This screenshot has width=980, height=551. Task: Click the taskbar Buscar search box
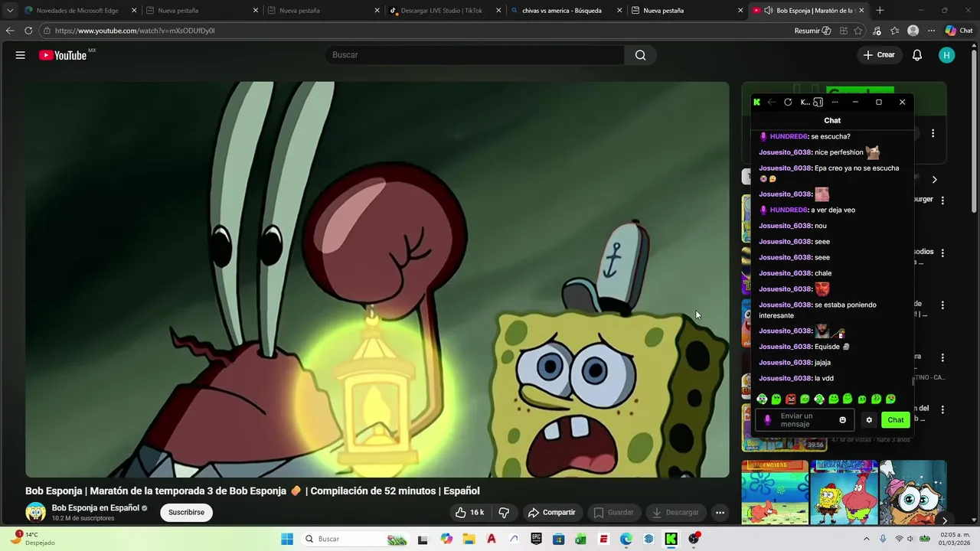click(356, 539)
